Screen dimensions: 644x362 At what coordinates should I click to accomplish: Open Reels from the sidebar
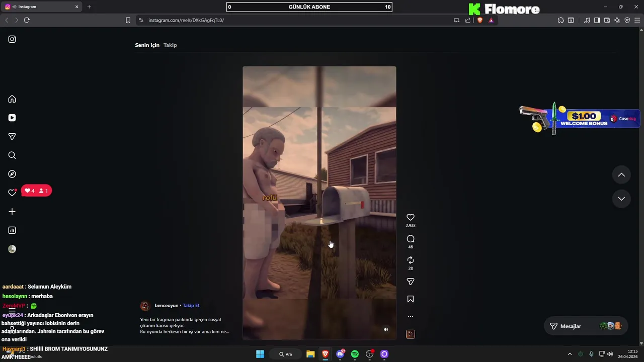(12, 118)
